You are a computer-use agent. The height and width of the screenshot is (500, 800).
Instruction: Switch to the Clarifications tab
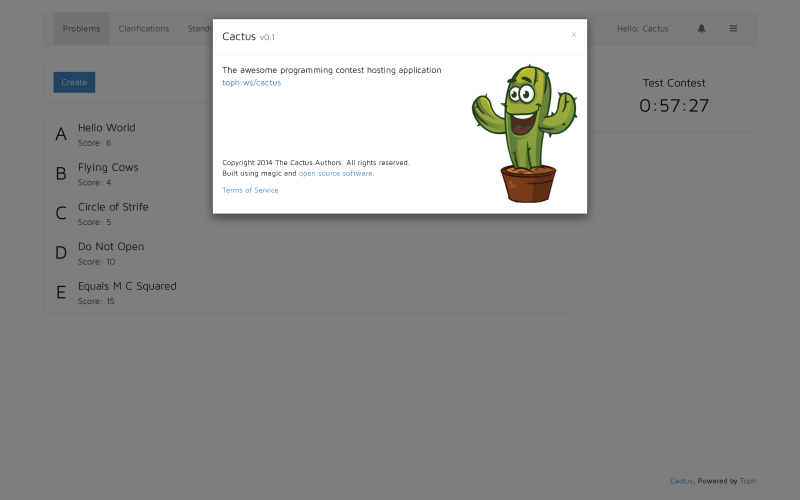[x=144, y=29]
